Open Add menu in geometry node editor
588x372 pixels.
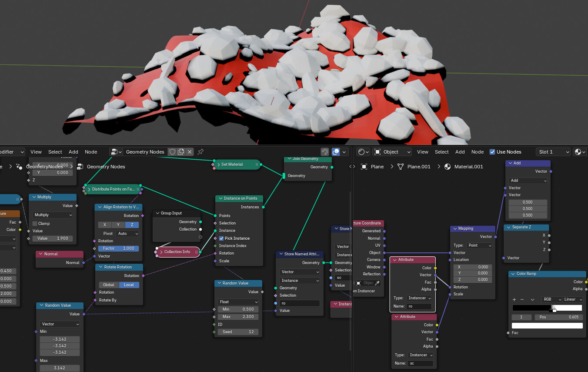[x=73, y=152]
